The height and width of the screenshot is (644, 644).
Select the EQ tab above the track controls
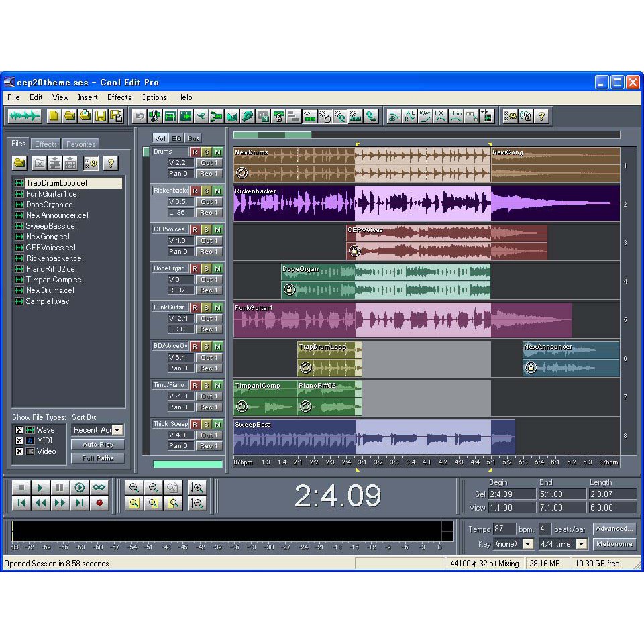[176, 138]
